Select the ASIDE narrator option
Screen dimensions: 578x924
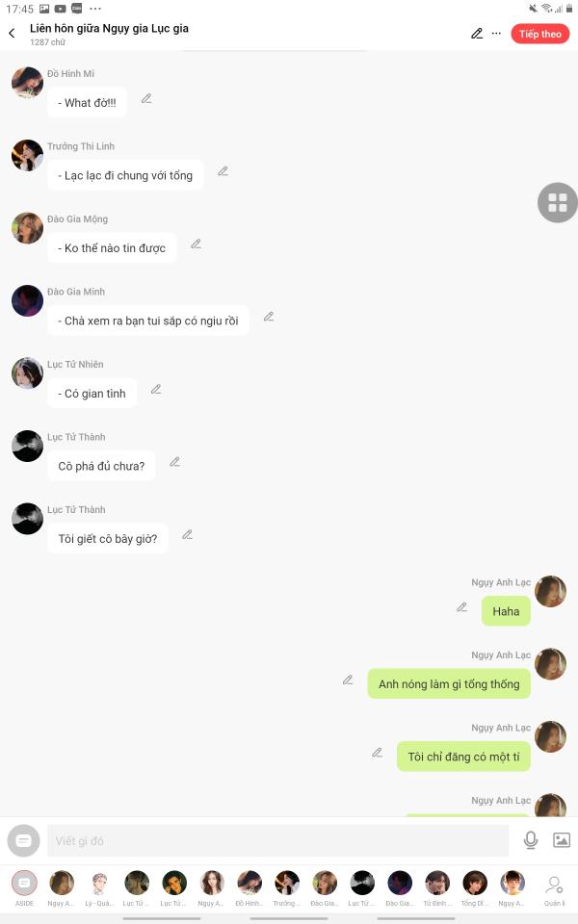pos(24,888)
